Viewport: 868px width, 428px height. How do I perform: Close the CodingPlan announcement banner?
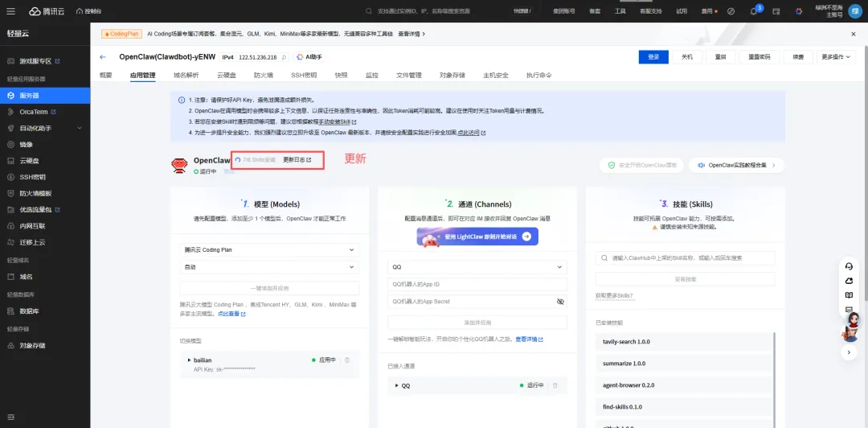click(x=853, y=34)
